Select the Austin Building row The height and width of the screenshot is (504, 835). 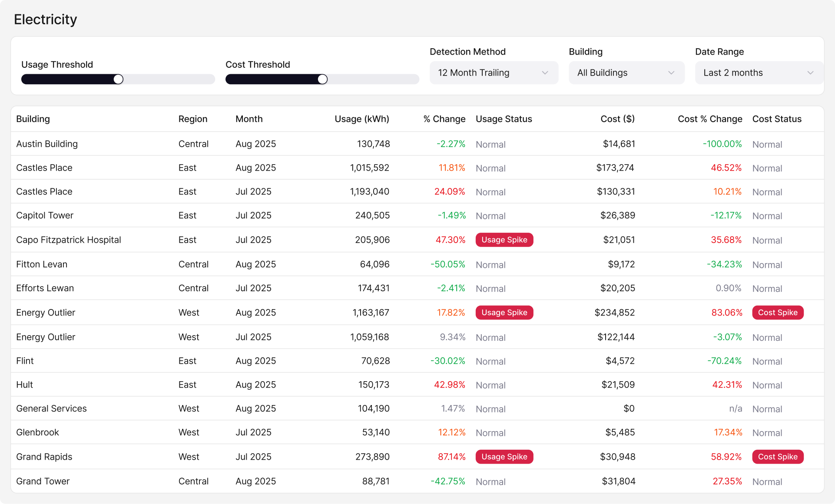(x=47, y=144)
